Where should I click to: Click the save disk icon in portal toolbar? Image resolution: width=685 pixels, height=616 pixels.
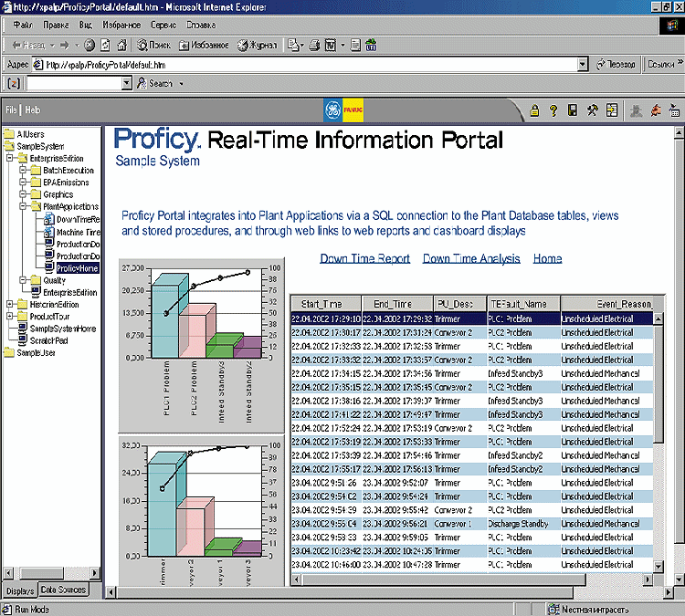click(x=573, y=110)
